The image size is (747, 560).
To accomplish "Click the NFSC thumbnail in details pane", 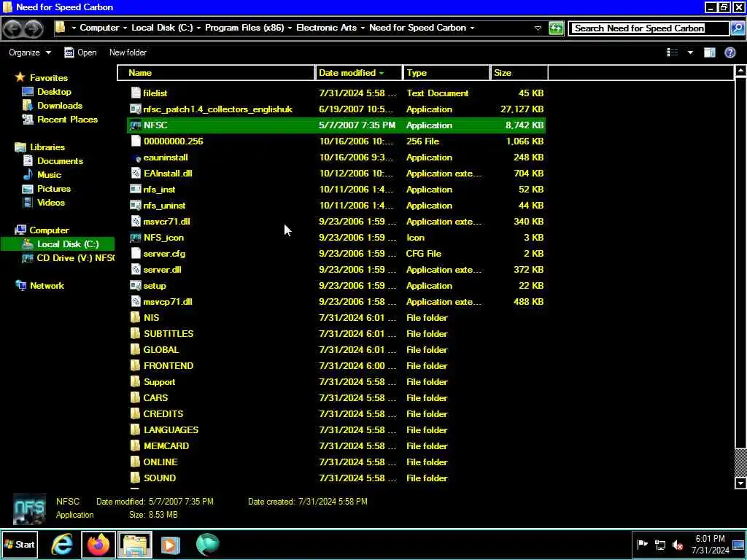I will (29, 508).
